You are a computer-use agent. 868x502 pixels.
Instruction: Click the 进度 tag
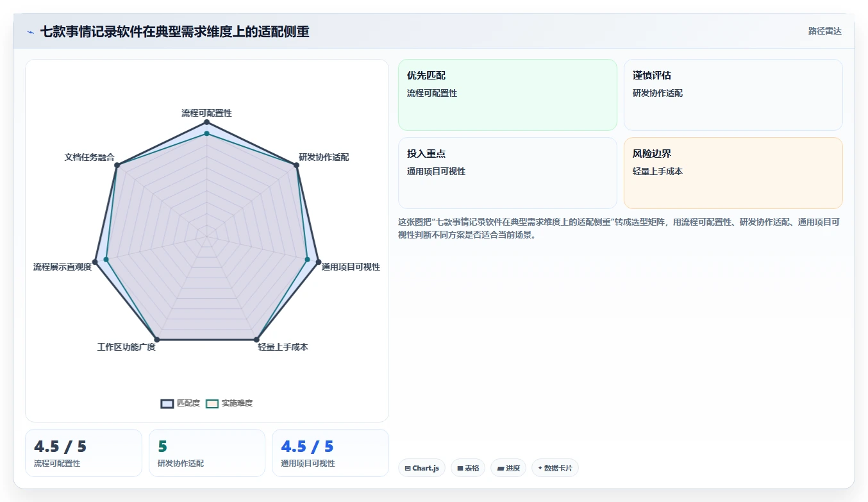pos(508,468)
